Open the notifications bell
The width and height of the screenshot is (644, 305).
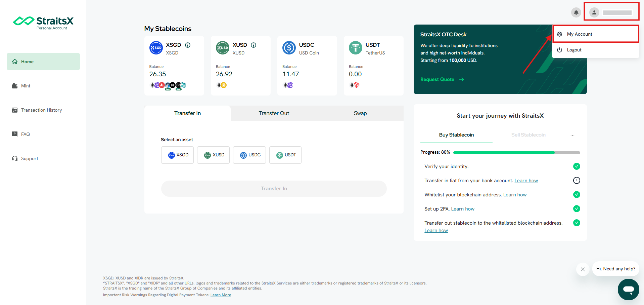(576, 12)
